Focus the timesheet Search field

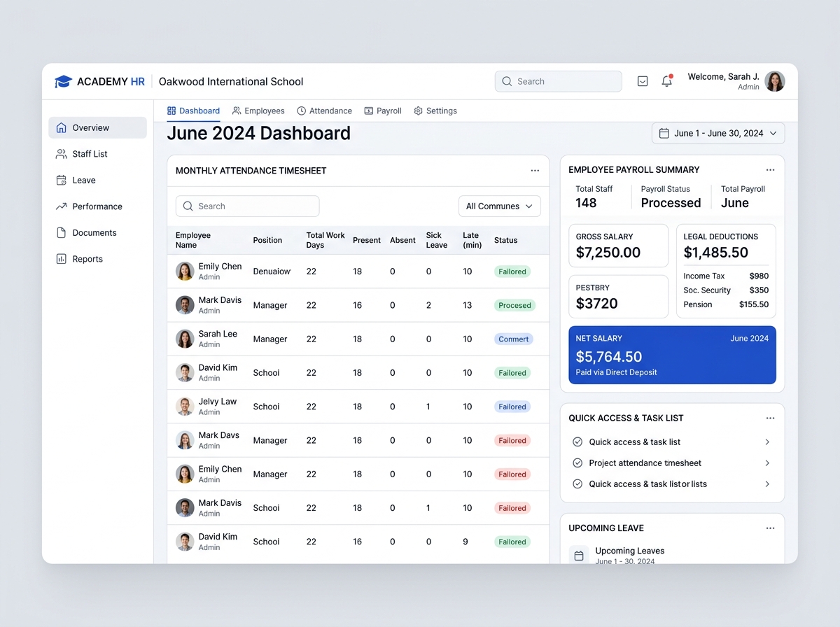point(247,206)
